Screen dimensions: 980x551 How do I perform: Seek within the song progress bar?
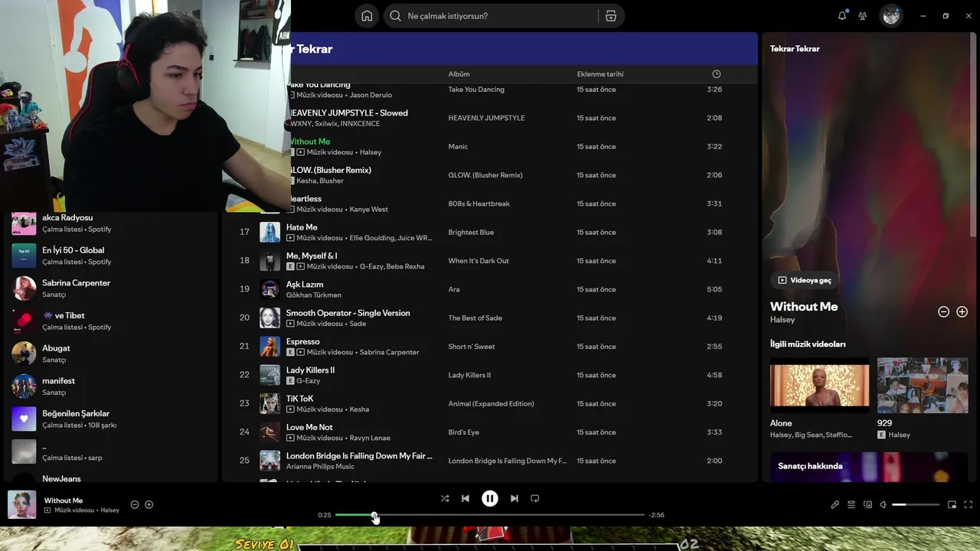pyautogui.click(x=490, y=515)
